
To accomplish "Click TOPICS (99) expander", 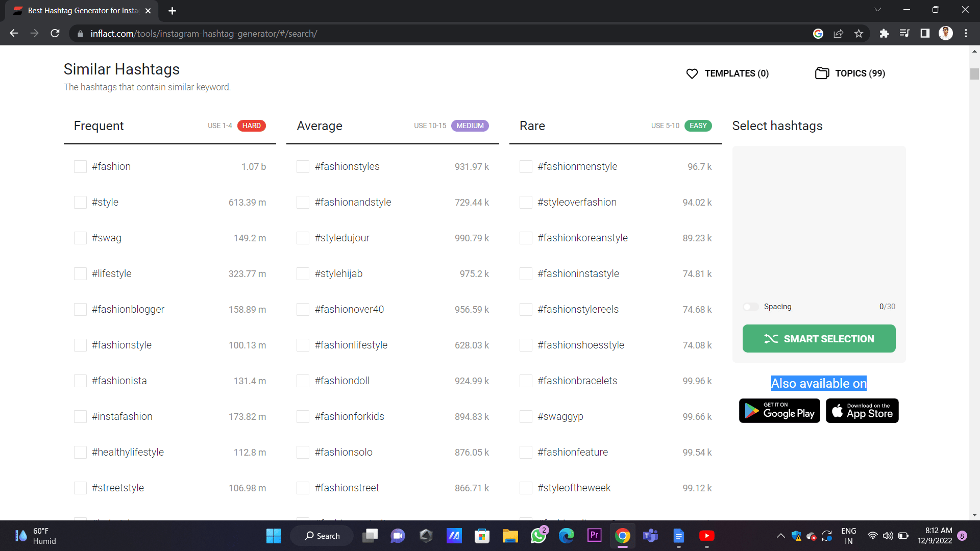I will click(x=849, y=72).
